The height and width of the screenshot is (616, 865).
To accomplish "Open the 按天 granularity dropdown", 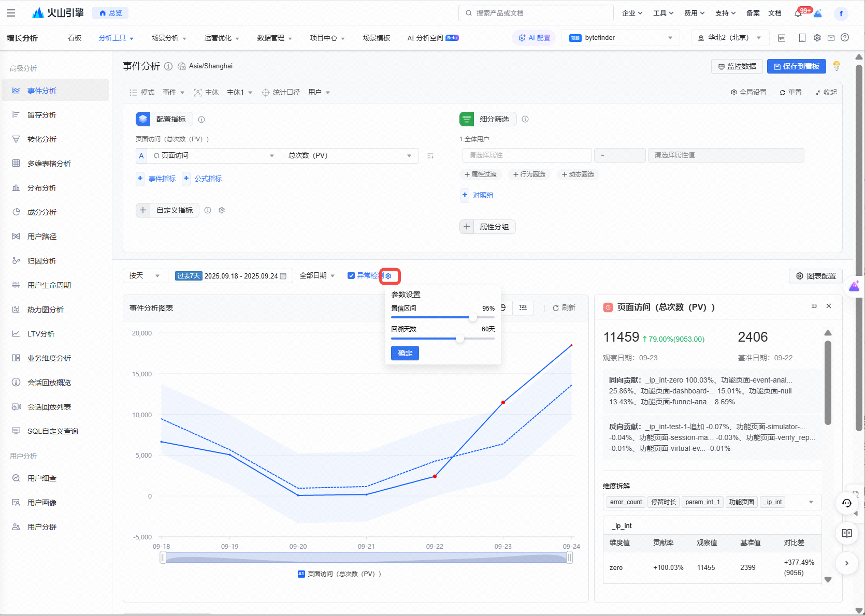I will [145, 276].
